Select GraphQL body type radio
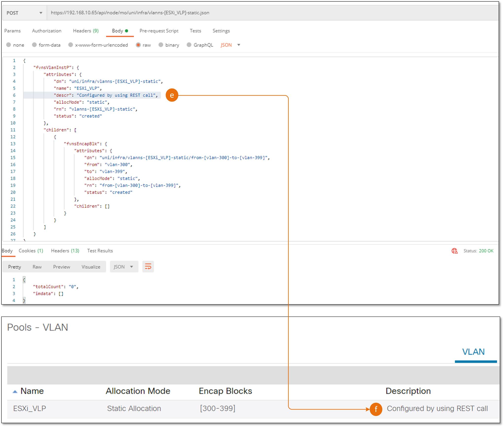 [189, 45]
